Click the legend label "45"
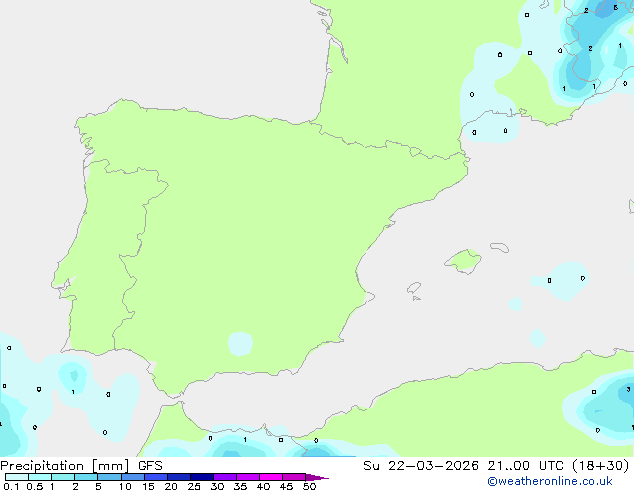Screen dimensions: 634x490 pos(286,486)
